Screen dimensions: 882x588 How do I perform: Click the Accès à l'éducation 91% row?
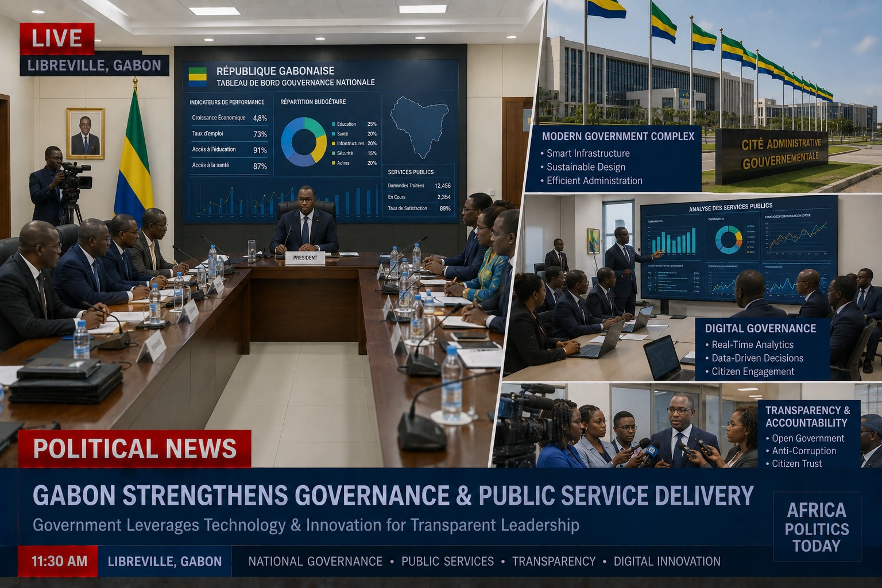click(x=229, y=150)
